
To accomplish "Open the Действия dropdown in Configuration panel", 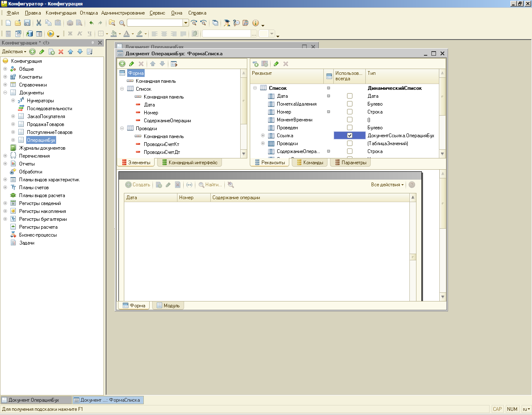I will point(14,52).
